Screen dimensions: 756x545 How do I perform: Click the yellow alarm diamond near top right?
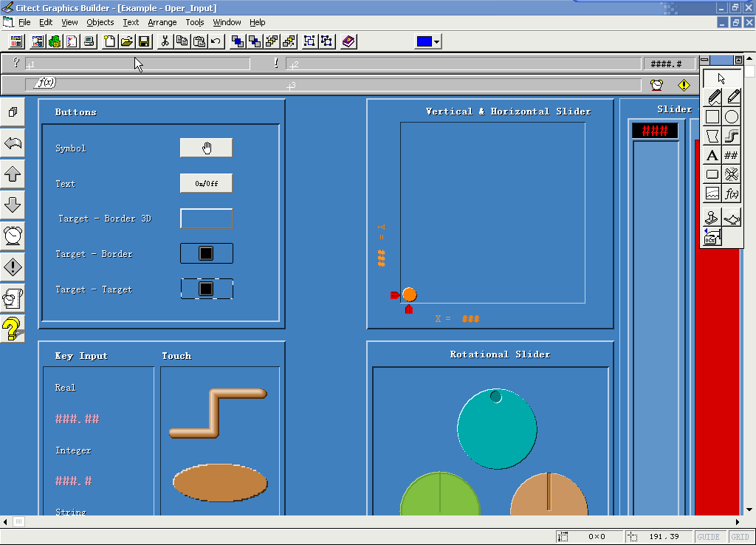click(x=684, y=86)
